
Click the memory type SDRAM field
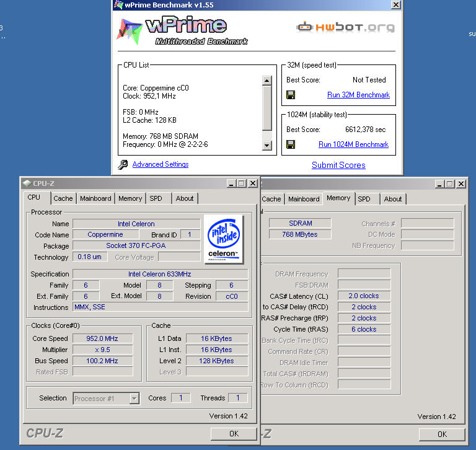point(300,223)
